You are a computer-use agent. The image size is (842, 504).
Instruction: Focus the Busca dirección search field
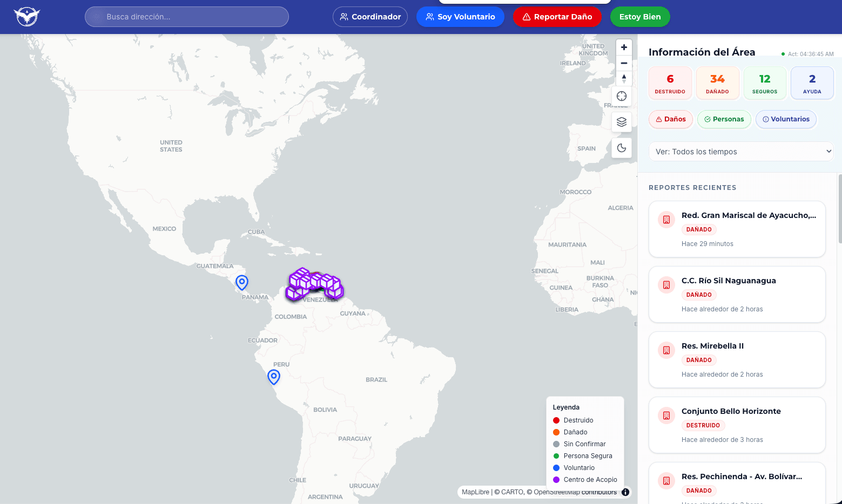pos(187,17)
